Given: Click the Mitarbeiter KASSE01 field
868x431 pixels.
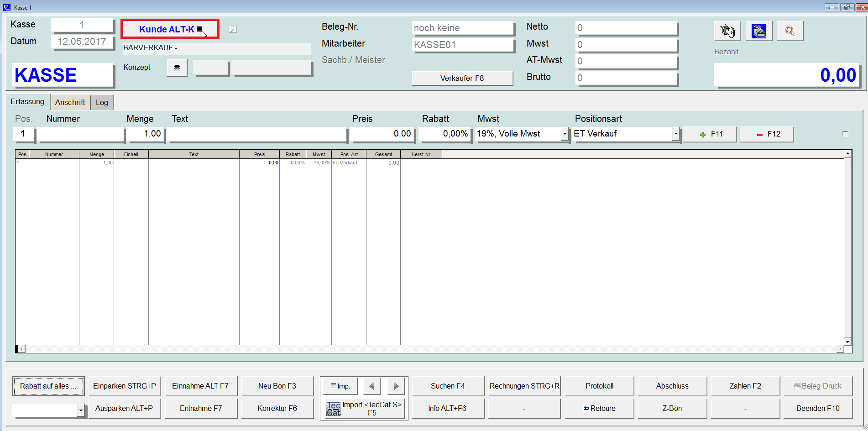Looking at the screenshot, I should click(x=463, y=45).
